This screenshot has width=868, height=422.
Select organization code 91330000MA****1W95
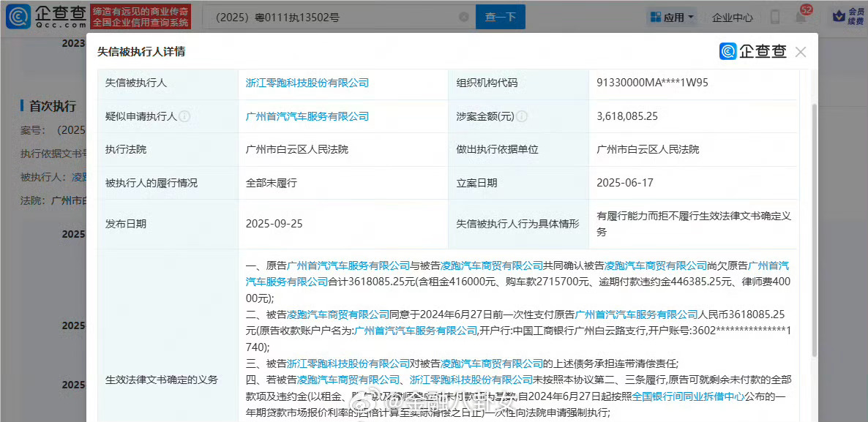click(x=653, y=83)
